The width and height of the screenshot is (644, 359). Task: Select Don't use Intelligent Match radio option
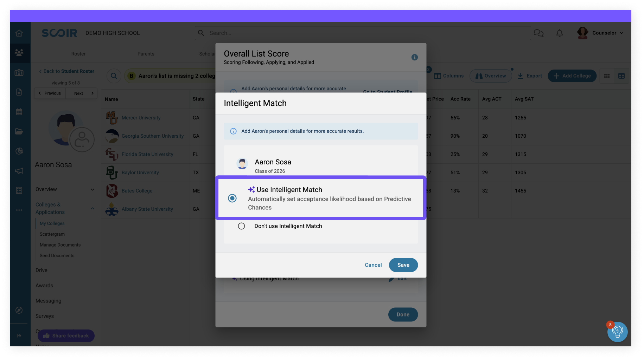click(241, 226)
